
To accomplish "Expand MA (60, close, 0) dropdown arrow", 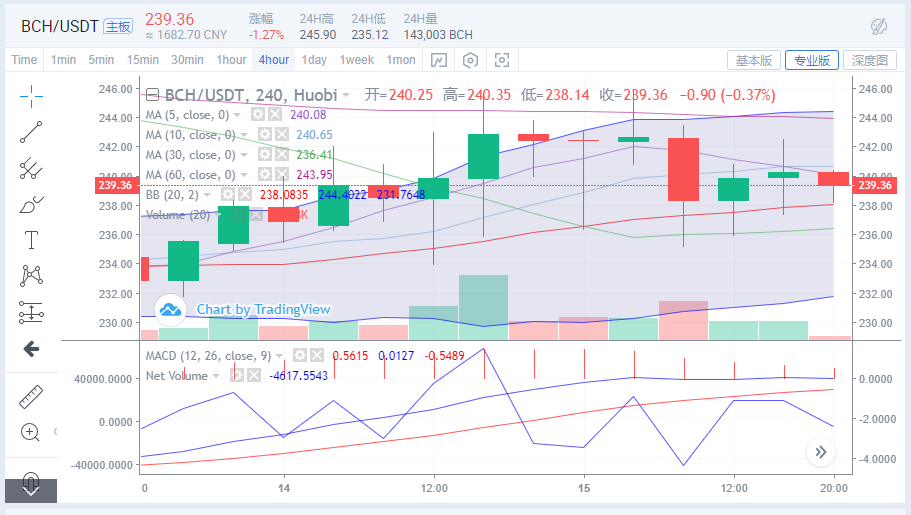I will 244,174.
